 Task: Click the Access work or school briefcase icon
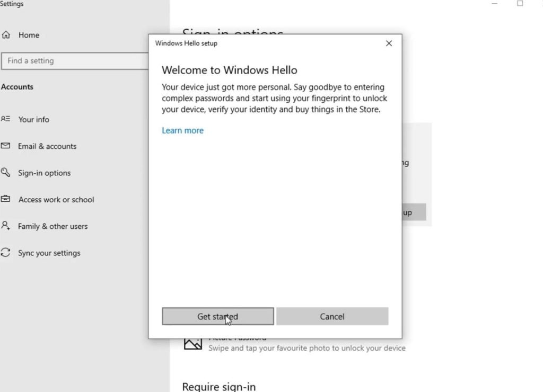point(5,199)
